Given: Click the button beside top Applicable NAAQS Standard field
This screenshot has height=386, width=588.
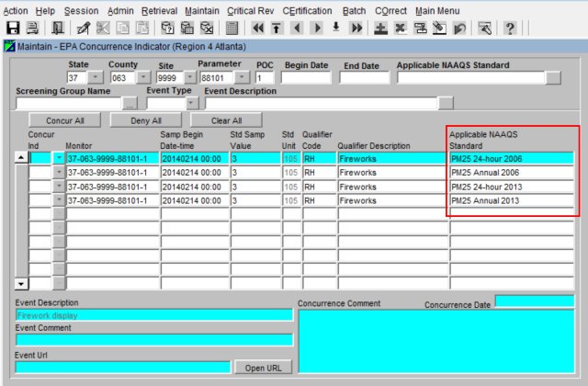Looking at the screenshot, I should (553, 77).
